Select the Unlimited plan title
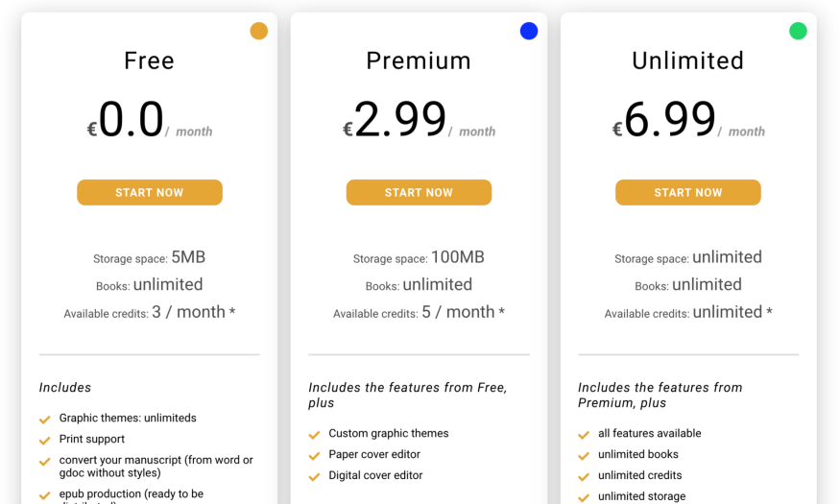The height and width of the screenshot is (504, 840). [x=688, y=60]
